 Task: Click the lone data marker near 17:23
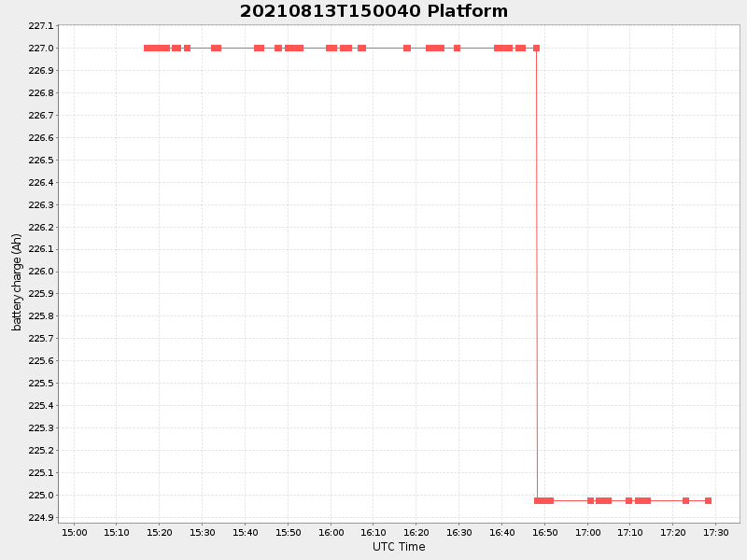click(x=685, y=500)
